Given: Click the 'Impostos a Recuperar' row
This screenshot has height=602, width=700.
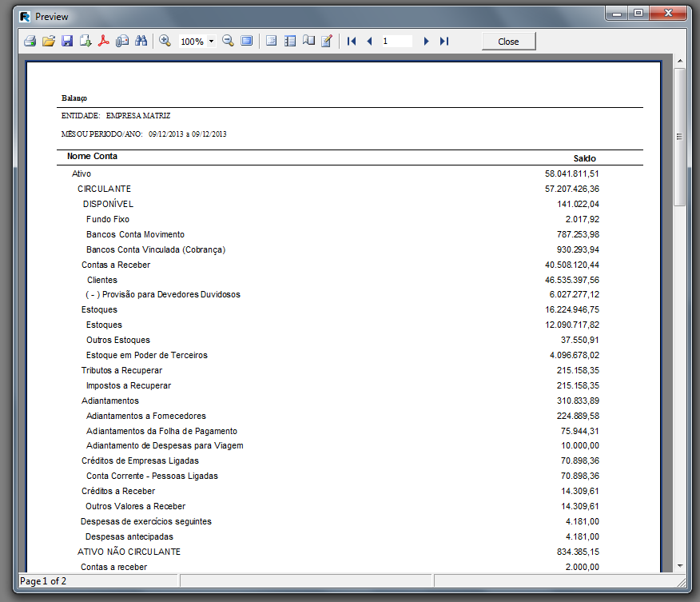Looking at the screenshot, I should pyautogui.click(x=129, y=385).
